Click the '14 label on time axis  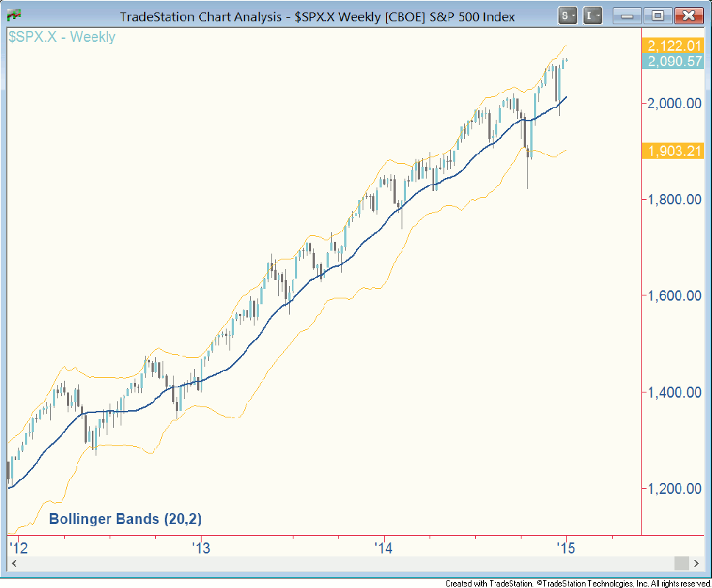coord(382,548)
